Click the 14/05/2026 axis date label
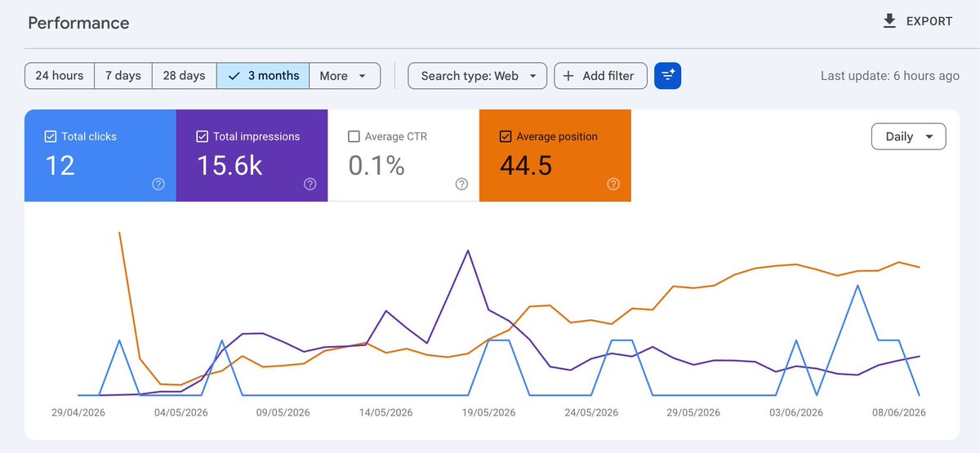980x453 pixels. pyautogui.click(x=386, y=413)
